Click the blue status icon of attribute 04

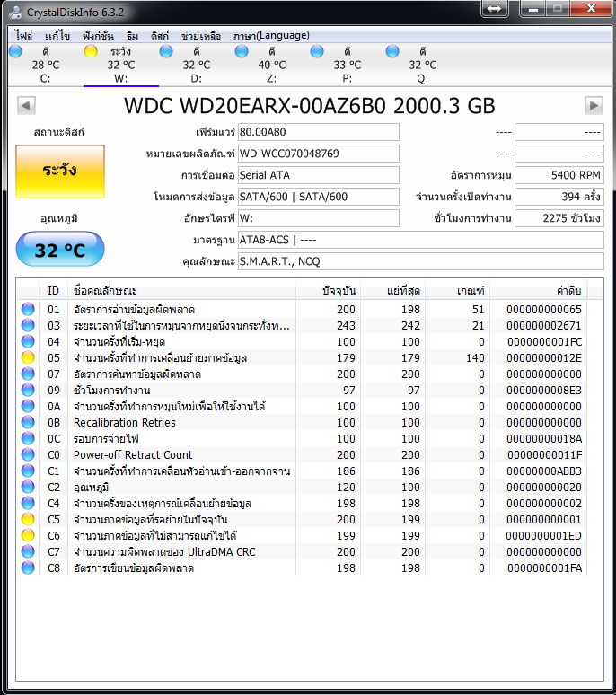28,341
